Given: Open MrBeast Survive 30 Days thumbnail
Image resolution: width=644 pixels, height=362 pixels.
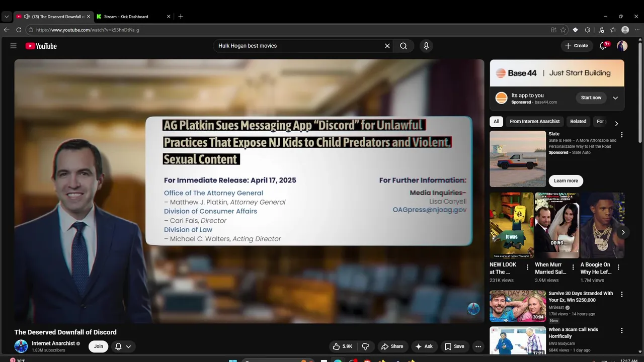Looking at the screenshot, I should tap(518, 306).
